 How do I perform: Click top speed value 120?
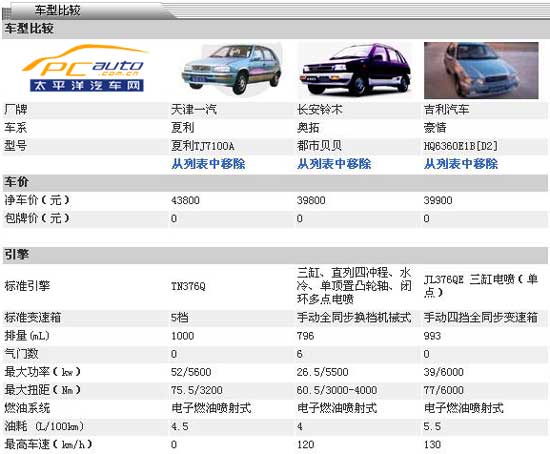pos(305,445)
